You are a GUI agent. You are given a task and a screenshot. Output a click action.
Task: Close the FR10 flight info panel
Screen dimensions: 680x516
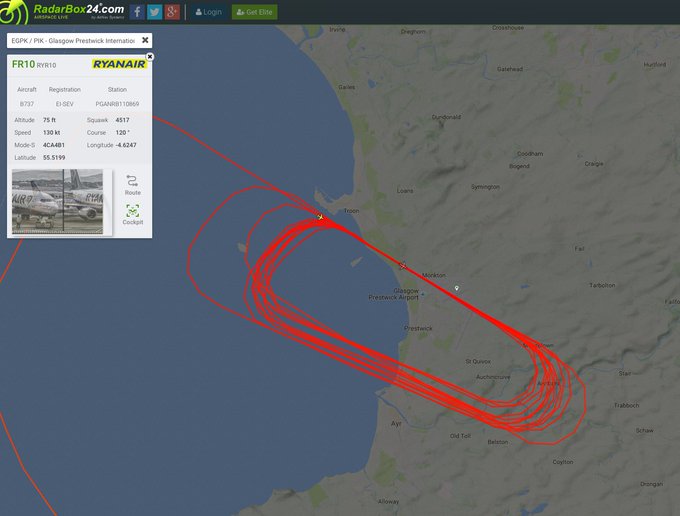pos(150,57)
